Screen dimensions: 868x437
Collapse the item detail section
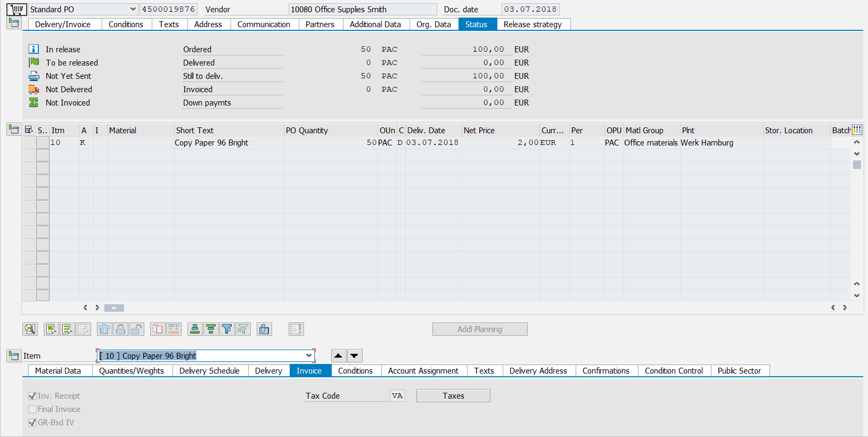coord(14,355)
